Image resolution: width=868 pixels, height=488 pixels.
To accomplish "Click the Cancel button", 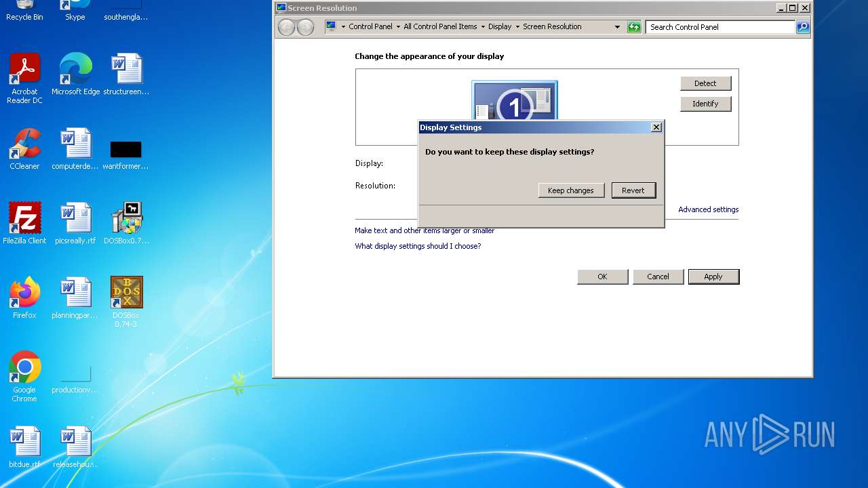I will [658, 277].
